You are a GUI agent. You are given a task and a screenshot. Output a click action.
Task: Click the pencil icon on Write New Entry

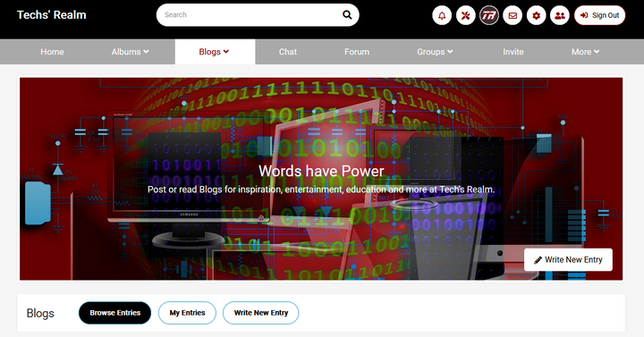tap(538, 260)
